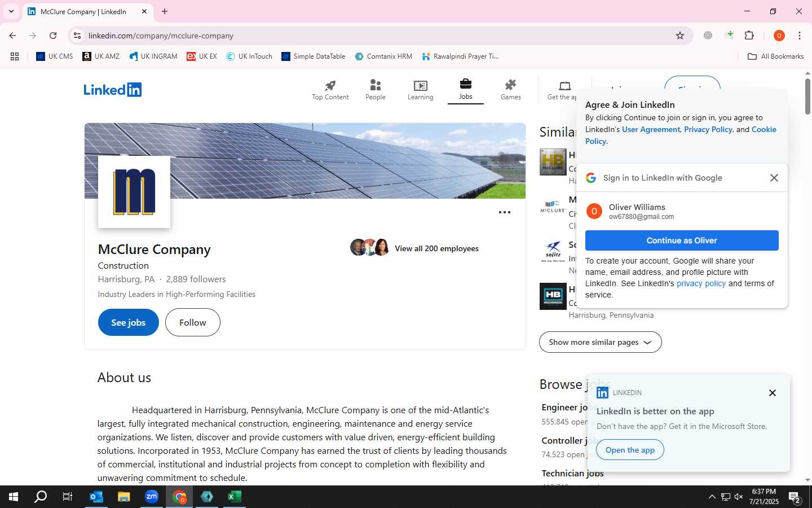Open the Privacy Policy link

point(708,129)
